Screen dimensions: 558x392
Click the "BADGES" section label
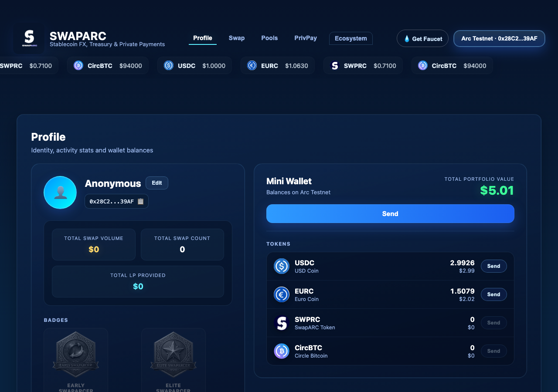tap(56, 320)
